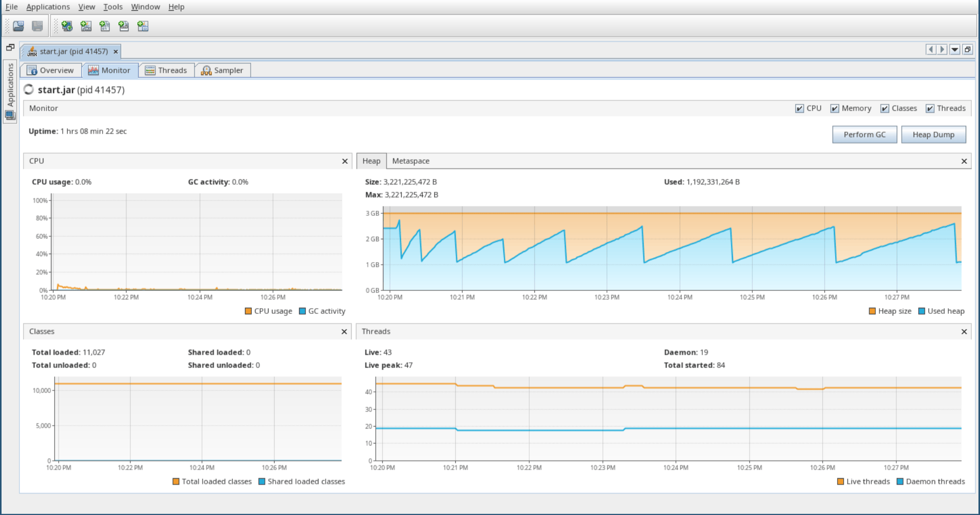Screen dimensions: 980x515
Task: Select the Heap tab
Action: pyautogui.click(x=371, y=161)
